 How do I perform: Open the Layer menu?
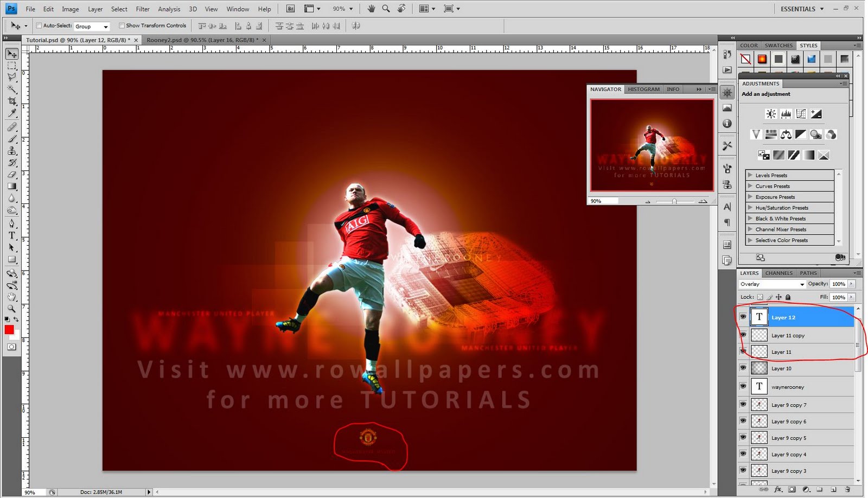point(95,9)
